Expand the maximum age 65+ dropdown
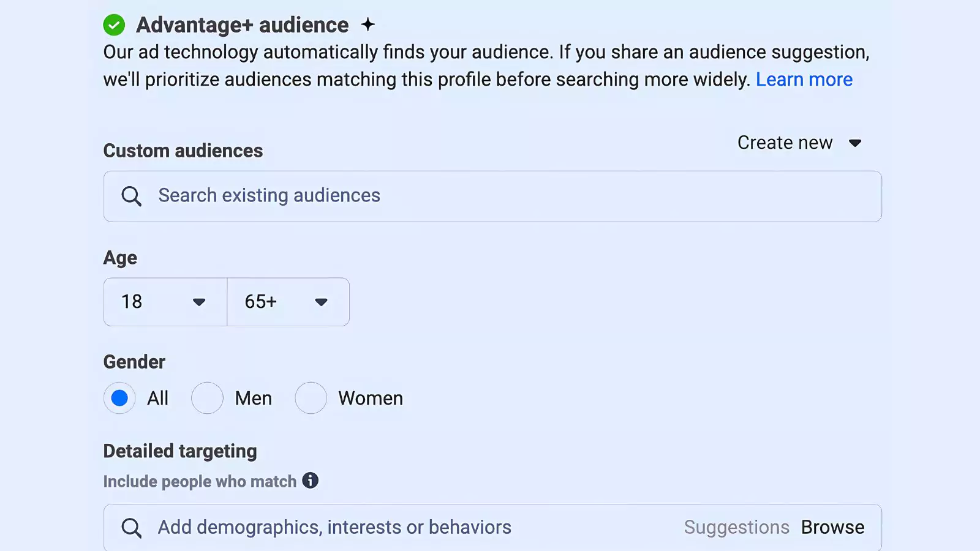 click(288, 302)
